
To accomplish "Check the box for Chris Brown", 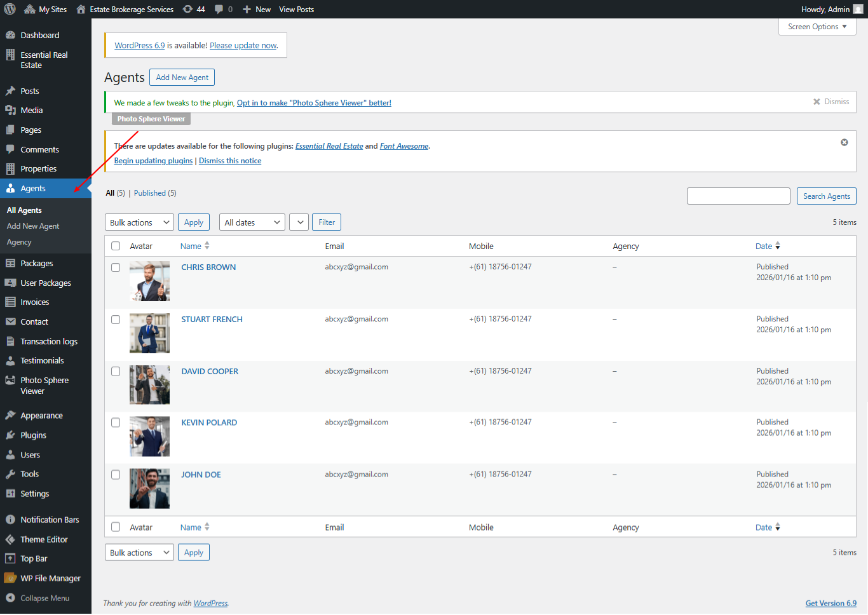I will [116, 267].
